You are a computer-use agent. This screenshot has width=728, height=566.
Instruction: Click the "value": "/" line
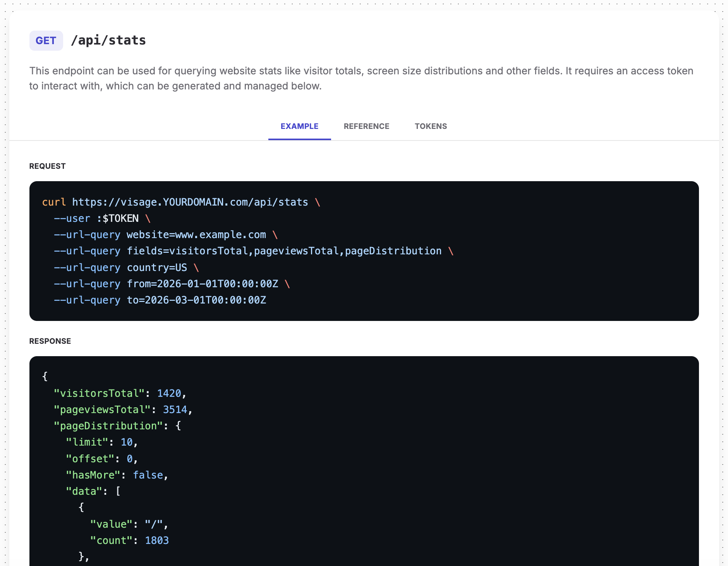tap(129, 524)
